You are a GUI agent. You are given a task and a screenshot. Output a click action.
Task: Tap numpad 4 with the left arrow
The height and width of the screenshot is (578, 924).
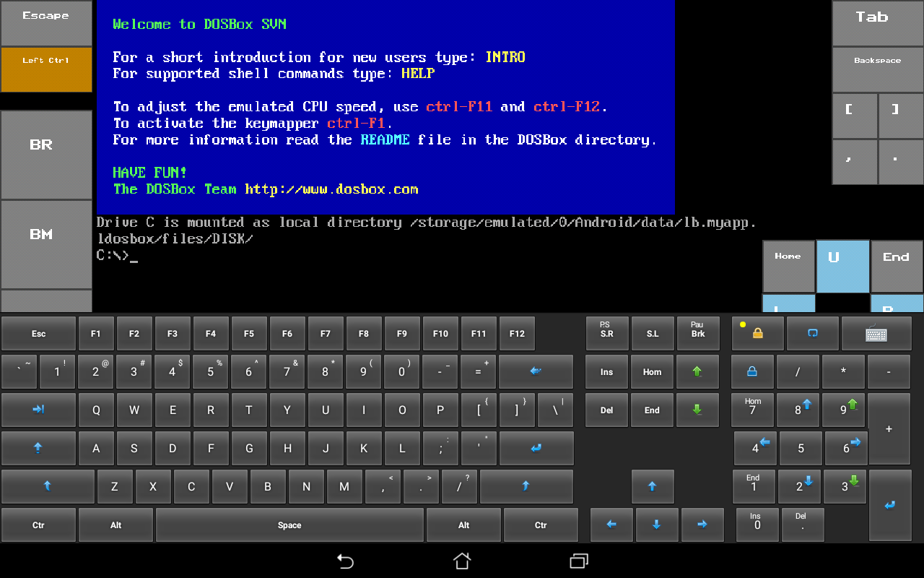tap(755, 448)
